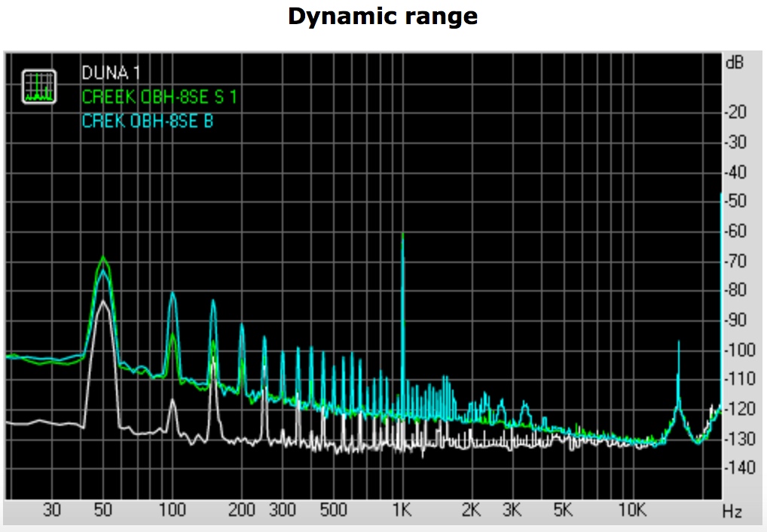Image resolution: width=767 pixels, height=532 pixels.
Task: Click the Dynamic range chart title
Action: point(383,17)
